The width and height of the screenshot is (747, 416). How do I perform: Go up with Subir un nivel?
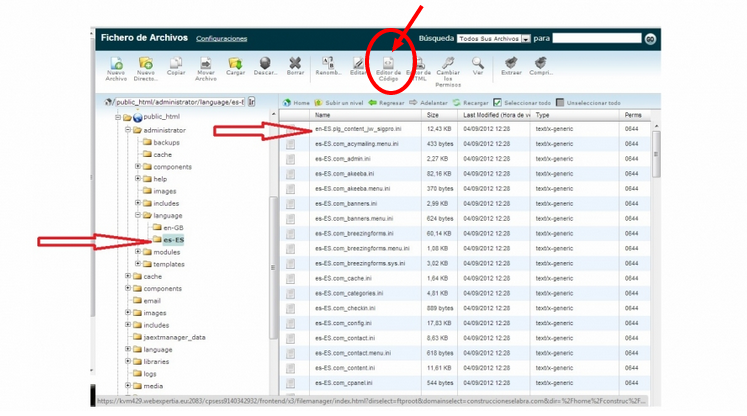coord(318,102)
